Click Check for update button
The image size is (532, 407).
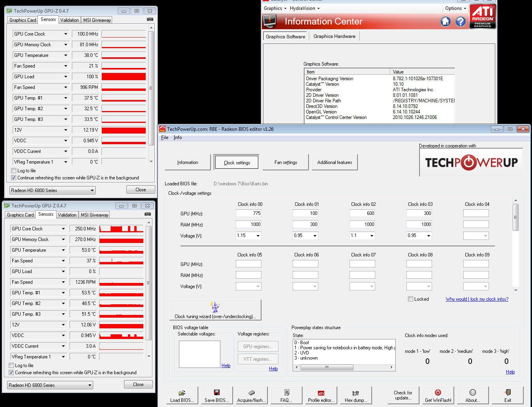tap(403, 396)
